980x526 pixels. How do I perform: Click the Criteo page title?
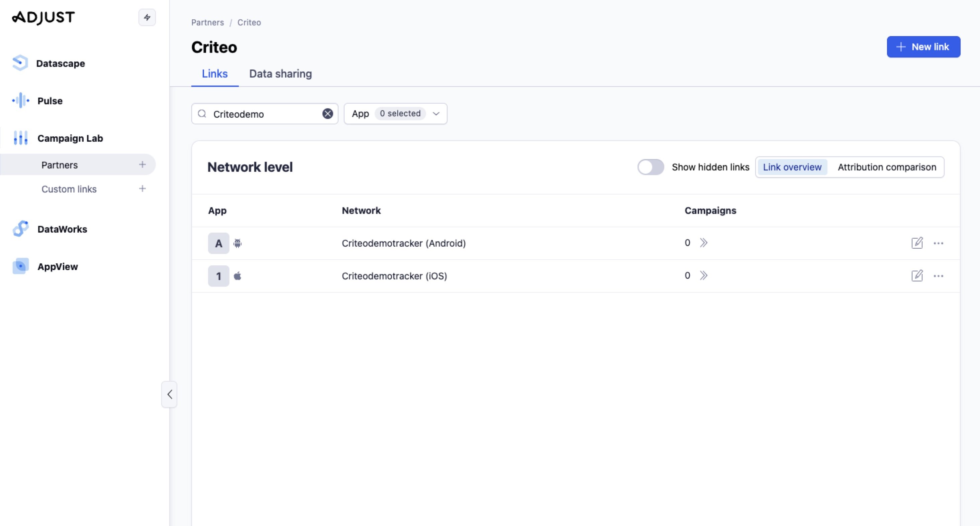coord(214,47)
